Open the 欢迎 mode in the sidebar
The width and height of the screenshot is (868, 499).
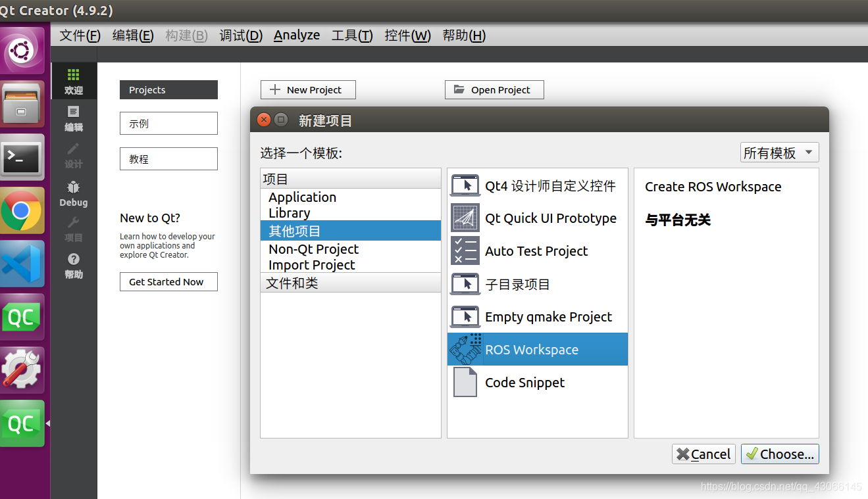(x=73, y=80)
